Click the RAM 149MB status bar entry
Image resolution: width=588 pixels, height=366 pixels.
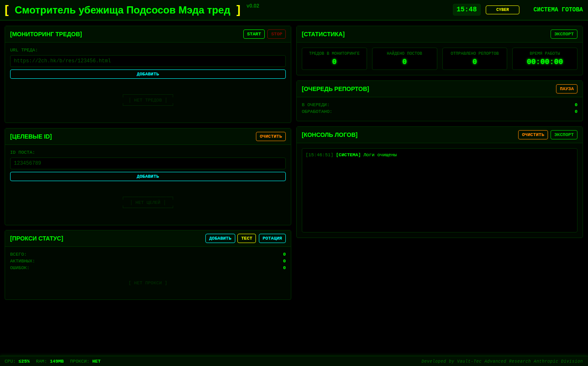click(x=50, y=361)
